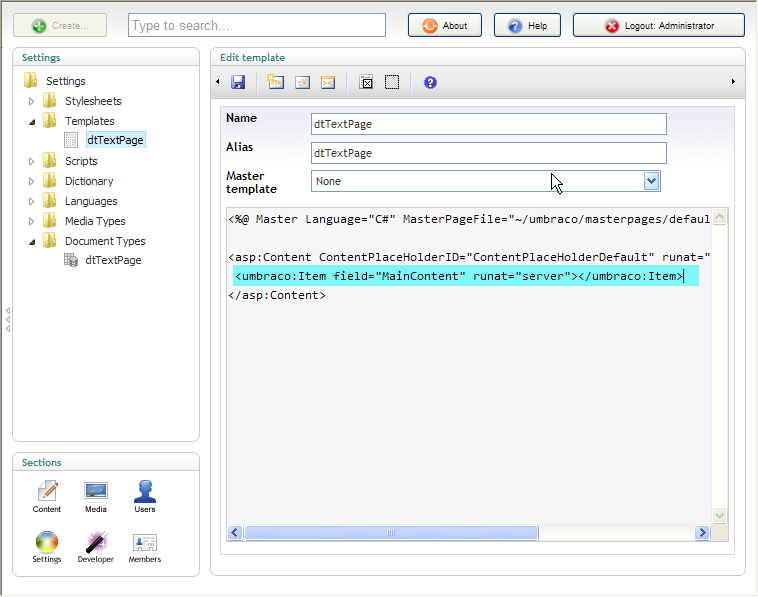Expand the Scripts tree node

[31, 161]
